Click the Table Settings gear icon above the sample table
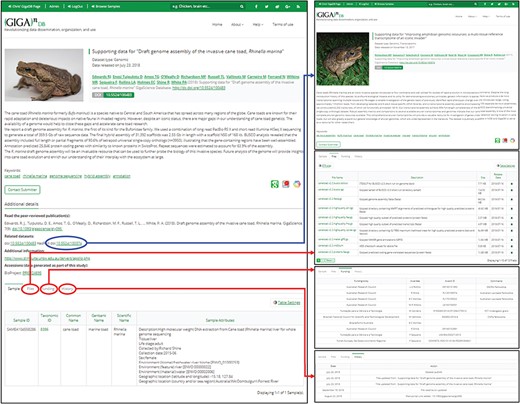 click(x=275, y=303)
